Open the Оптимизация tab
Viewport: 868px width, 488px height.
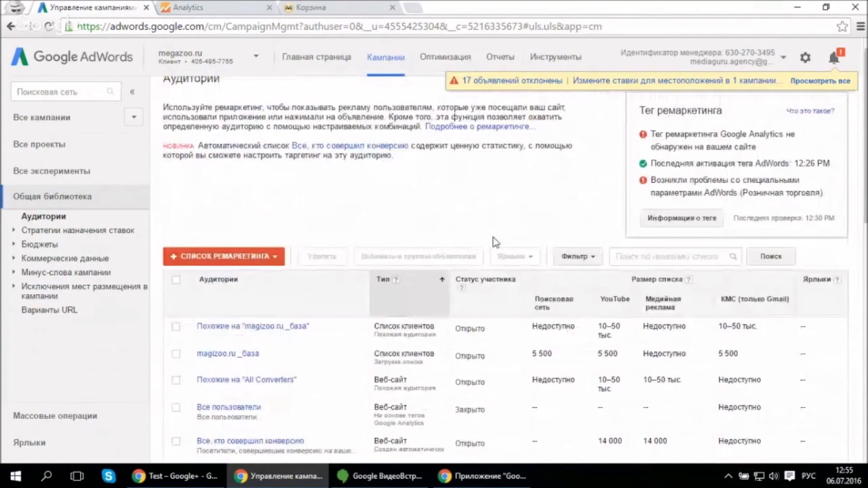point(445,57)
